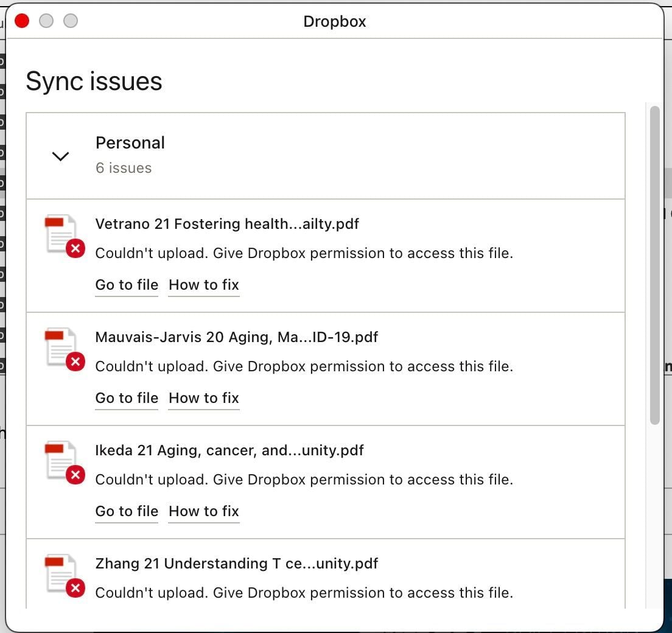The image size is (672, 633).
Task: Click the 6 issues count label
Action: (124, 168)
